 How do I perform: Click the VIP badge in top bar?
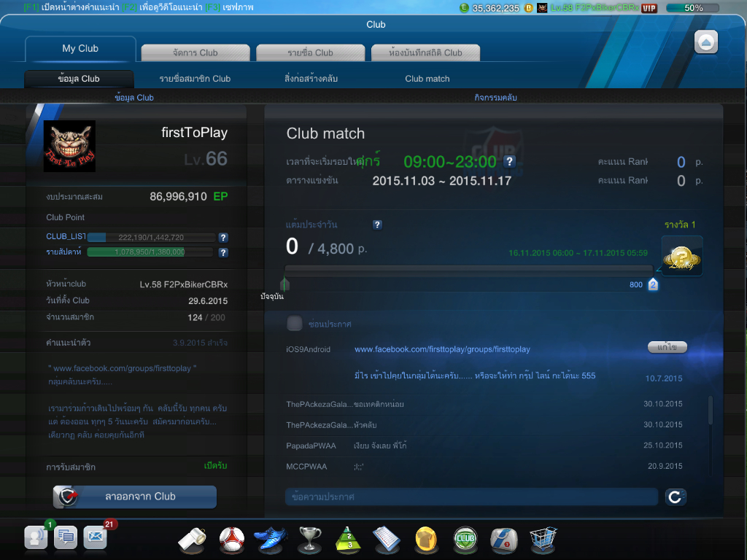click(649, 8)
